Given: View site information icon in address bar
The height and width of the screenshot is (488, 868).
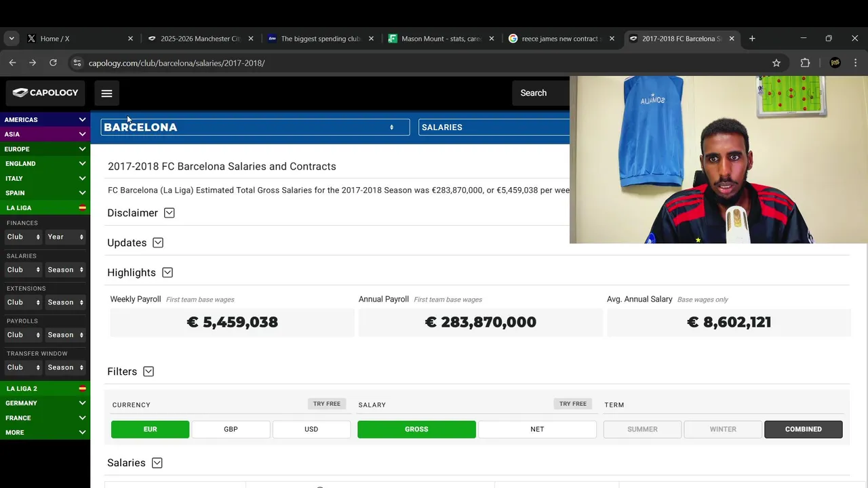Looking at the screenshot, I should point(77,63).
